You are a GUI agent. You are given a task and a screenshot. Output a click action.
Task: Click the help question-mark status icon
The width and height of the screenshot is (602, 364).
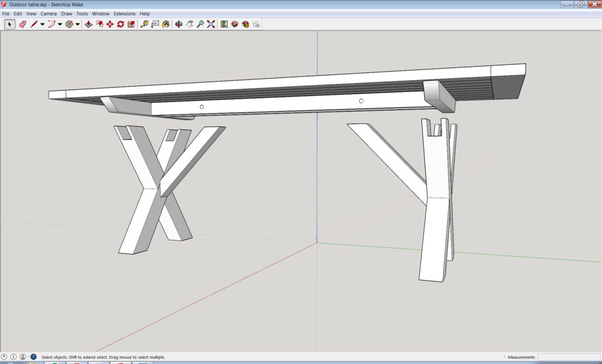(34, 357)
